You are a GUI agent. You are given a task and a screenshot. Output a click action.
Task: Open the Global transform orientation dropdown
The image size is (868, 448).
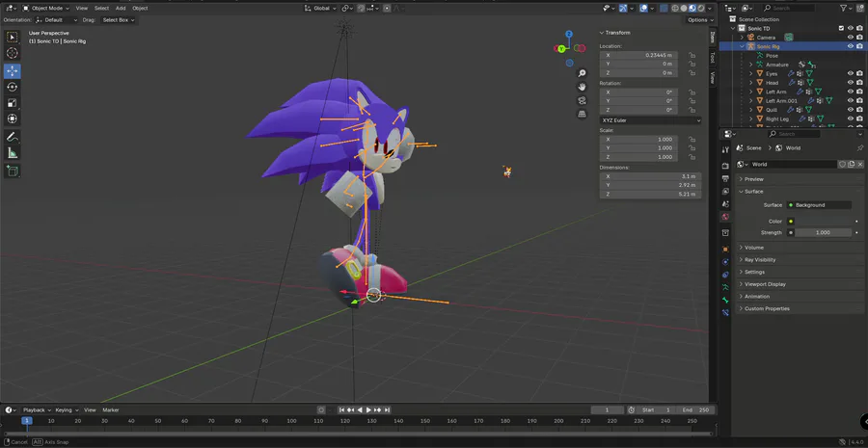point(320,9)
